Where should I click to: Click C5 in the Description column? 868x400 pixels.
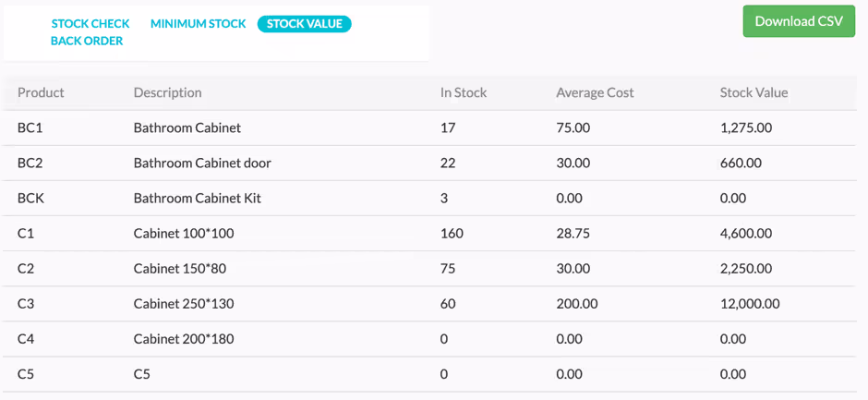point(141,374)
